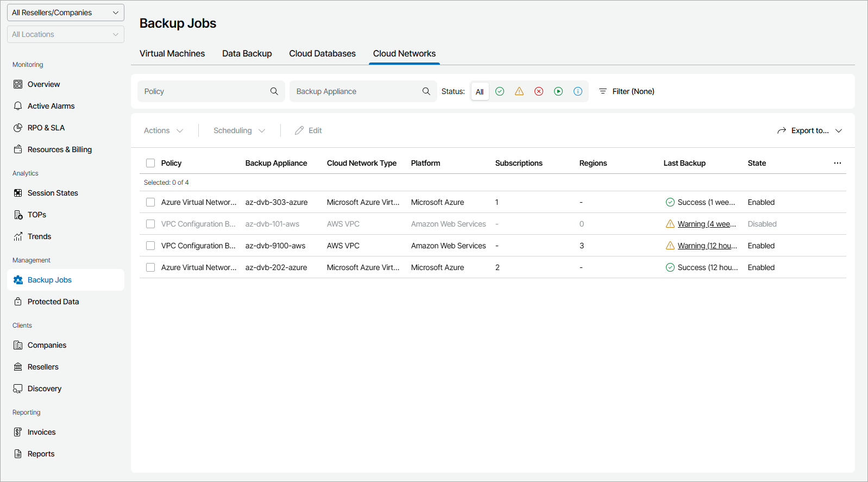Open Active Alarms in the sidebar
The image size is (868, 482).
51,106
